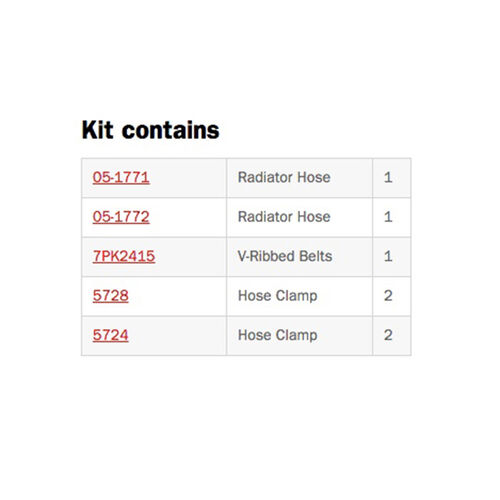Click the word 'contains' in the heading

[x=171, y=130]
